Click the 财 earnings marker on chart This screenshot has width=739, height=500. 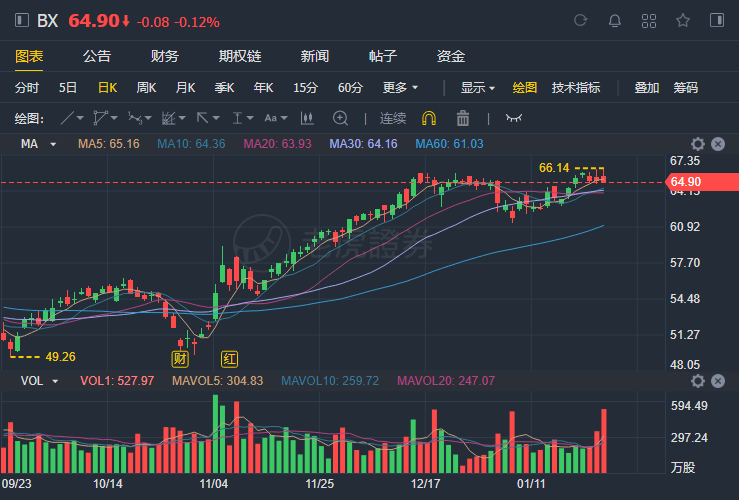click(180, 358)
